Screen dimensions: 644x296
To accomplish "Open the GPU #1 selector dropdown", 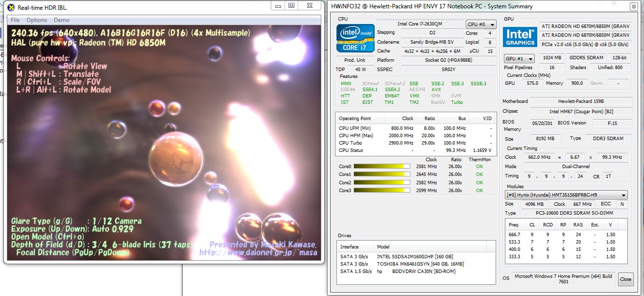I will [519, 58].
